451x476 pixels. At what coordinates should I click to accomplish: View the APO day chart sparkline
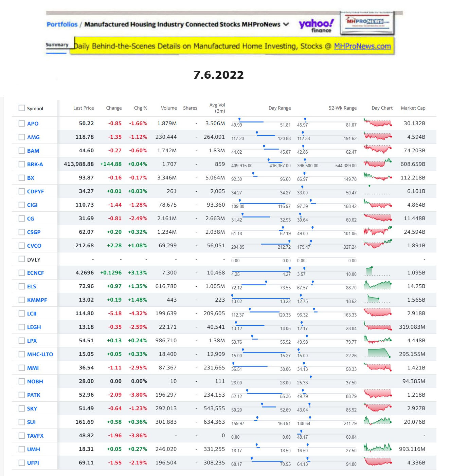click(378, 122)
